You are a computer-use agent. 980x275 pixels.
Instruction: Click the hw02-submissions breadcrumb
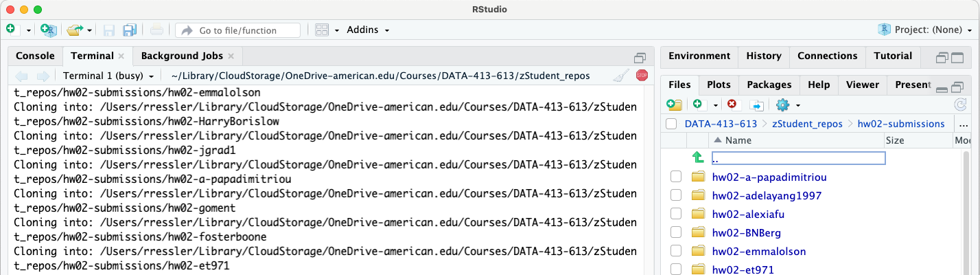(901, 124)
